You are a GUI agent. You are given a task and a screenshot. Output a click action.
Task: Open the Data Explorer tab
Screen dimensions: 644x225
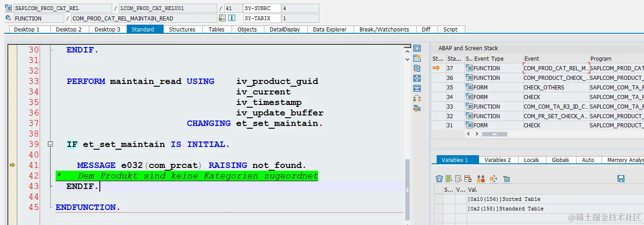[x=330, y=29]
